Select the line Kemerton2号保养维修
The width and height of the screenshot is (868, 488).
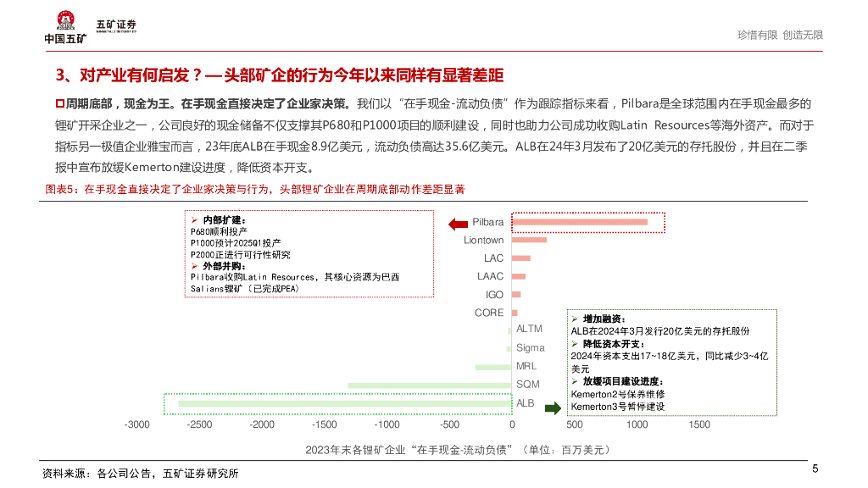[x=618, y=395]
